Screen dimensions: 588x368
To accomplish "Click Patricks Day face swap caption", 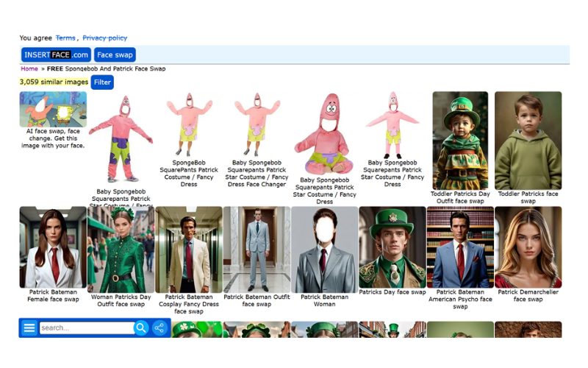I will [392, 292].
